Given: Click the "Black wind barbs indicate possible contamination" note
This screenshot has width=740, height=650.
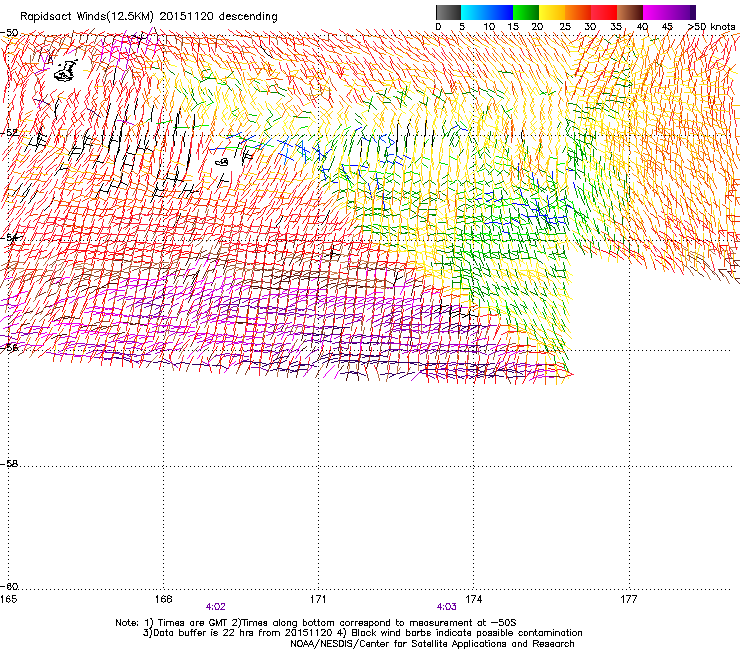Looking at the screenshot, I should [467, 633].
